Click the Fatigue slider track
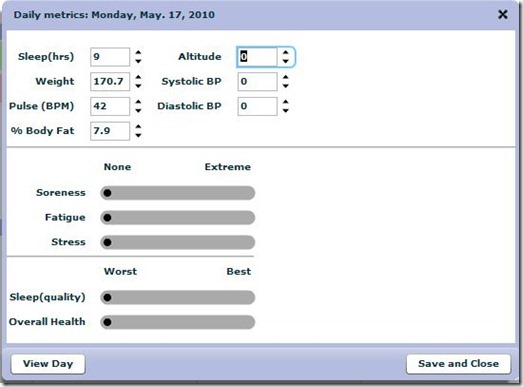 pyautogui.click(x=178, y=218)
